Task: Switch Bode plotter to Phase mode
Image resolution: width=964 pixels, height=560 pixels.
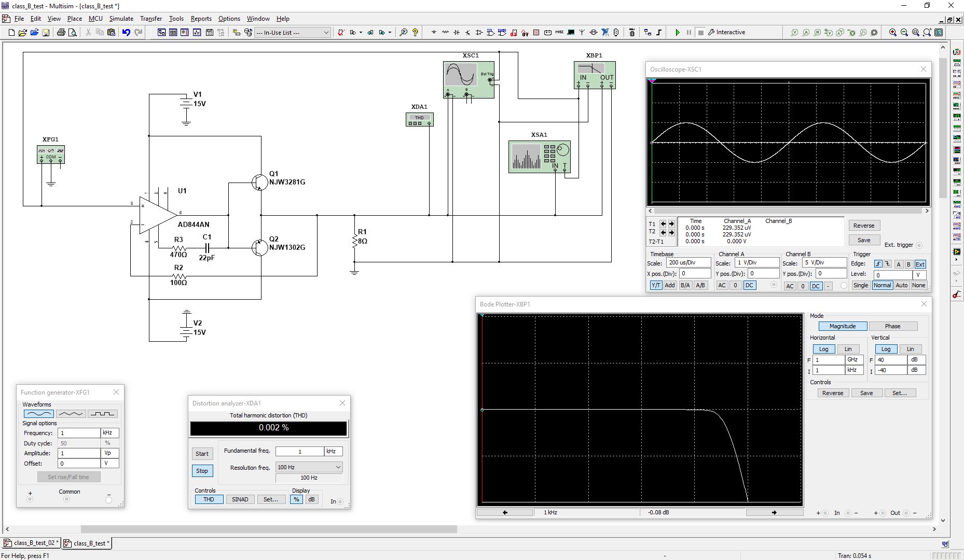Action: pos(892,326)
